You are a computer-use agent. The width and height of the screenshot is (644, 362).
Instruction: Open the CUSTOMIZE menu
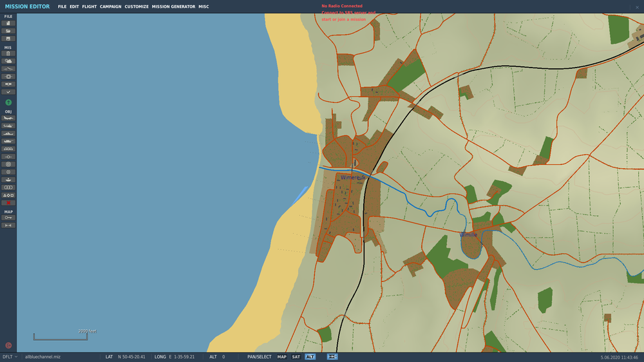(137, 6)
